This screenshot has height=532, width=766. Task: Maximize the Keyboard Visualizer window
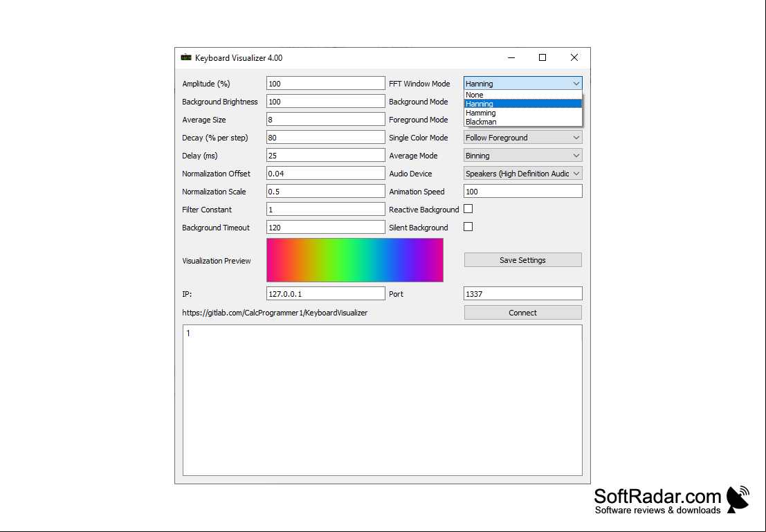(x=542, y=57)
